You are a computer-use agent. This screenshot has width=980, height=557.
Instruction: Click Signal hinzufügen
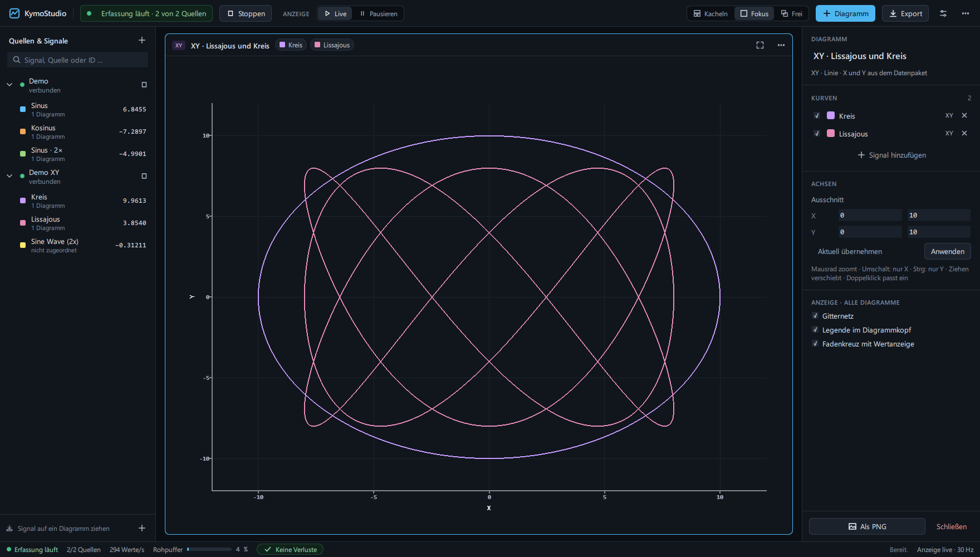click(x=891, y=155)
